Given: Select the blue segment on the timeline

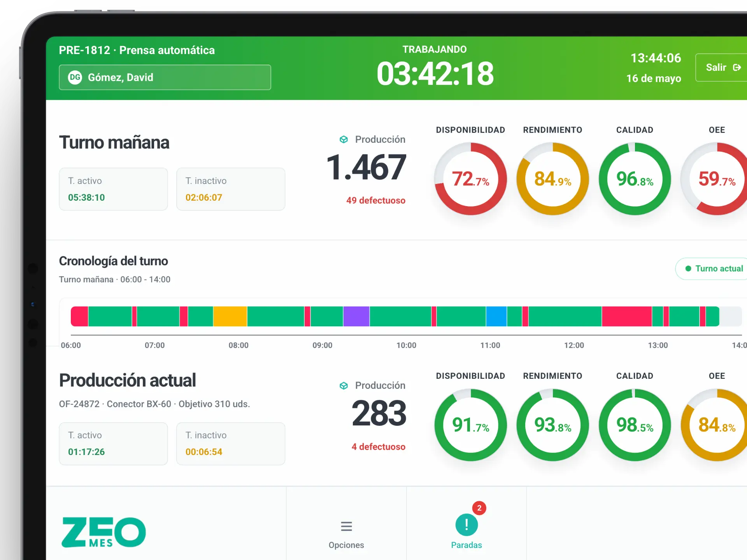Looking at the screenshot, I should click(496, 317).
